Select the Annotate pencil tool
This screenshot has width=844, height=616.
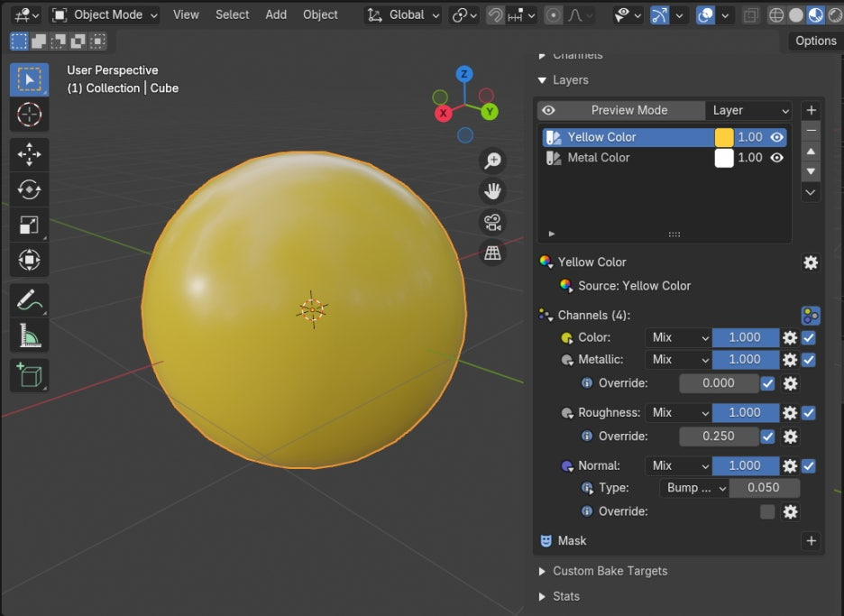pyautogui.click(x=29, y=300)
